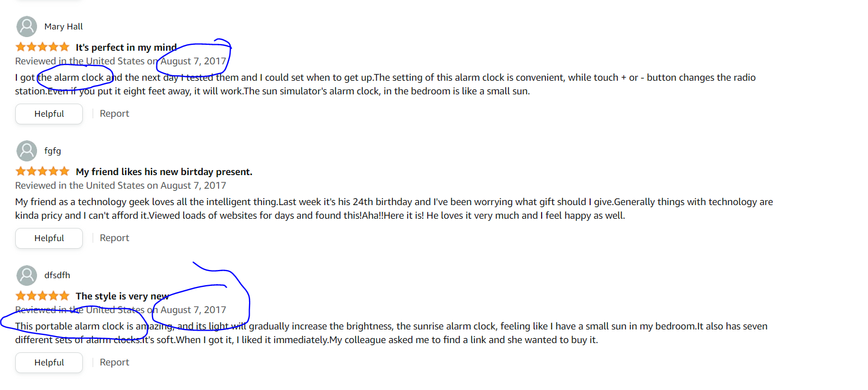Open review titled "My friend likes his new birtday present."

click(164, 172)
